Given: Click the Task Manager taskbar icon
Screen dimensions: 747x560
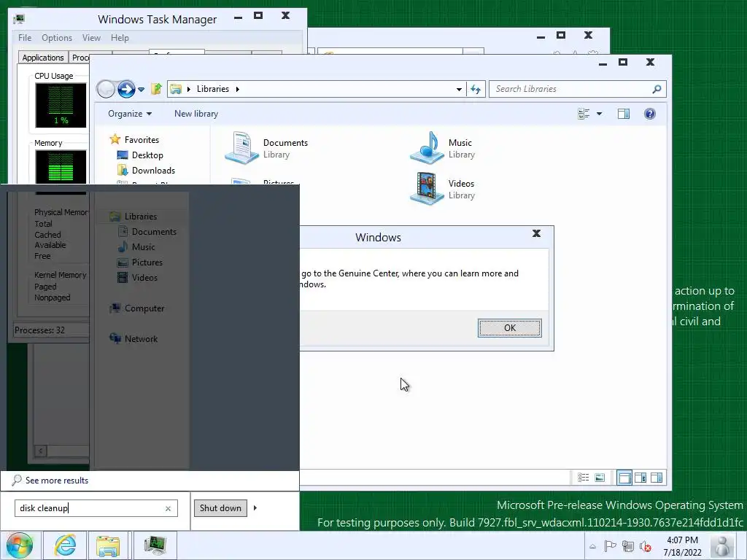Looking at the screenshot, I should tap(155, 545).
